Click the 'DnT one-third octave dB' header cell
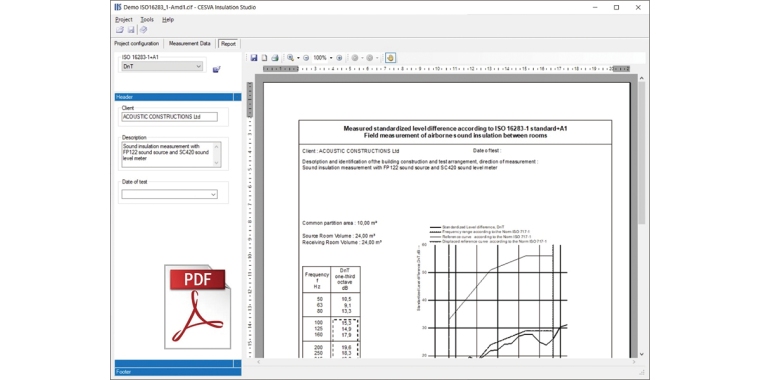 tap(345, 280)
